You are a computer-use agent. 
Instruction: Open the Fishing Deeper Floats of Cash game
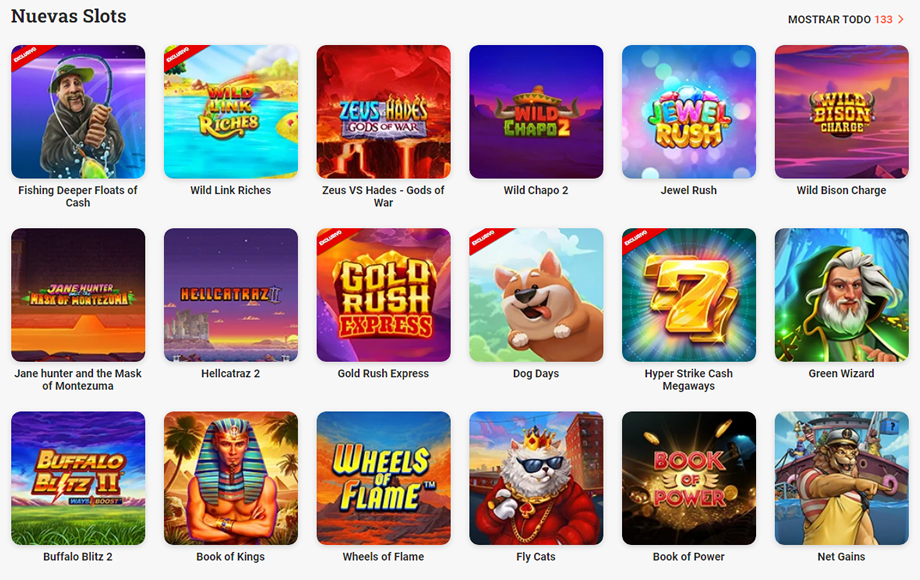pos(78,111)
